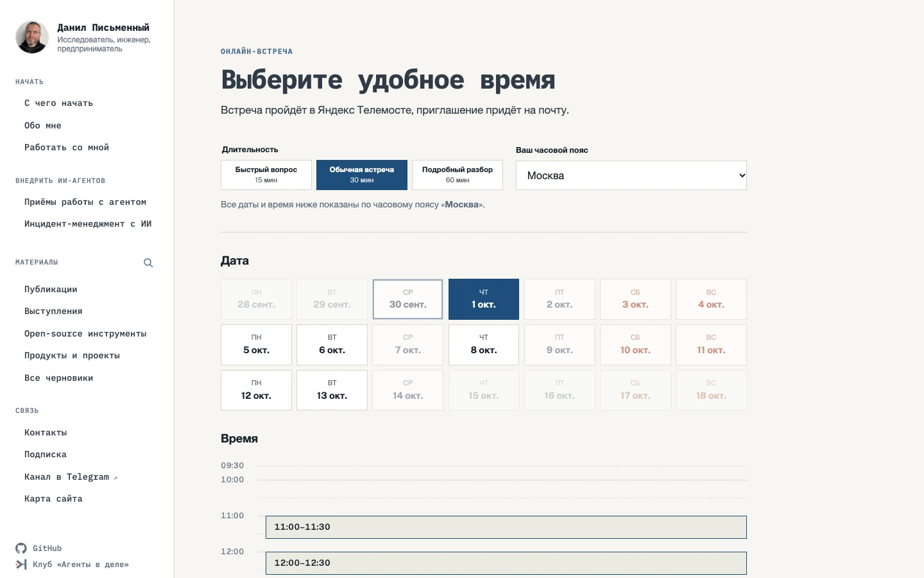Go to Обо мне in sidebar

click(43, 126)
